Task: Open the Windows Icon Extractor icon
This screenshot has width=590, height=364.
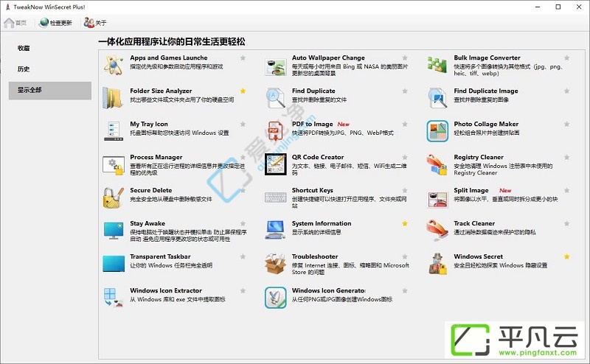Action: coord(114,298)
